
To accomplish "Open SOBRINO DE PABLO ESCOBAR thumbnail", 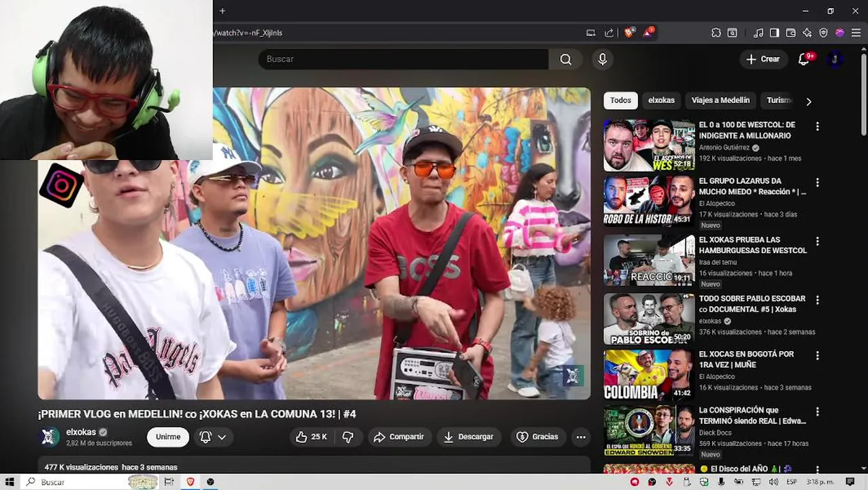I will coord(649,319).
